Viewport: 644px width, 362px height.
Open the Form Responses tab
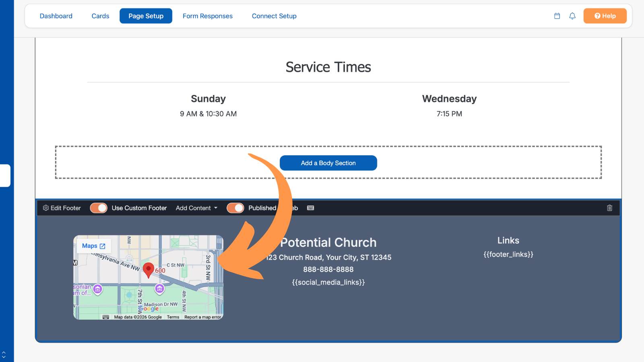[x=208, y=16]
